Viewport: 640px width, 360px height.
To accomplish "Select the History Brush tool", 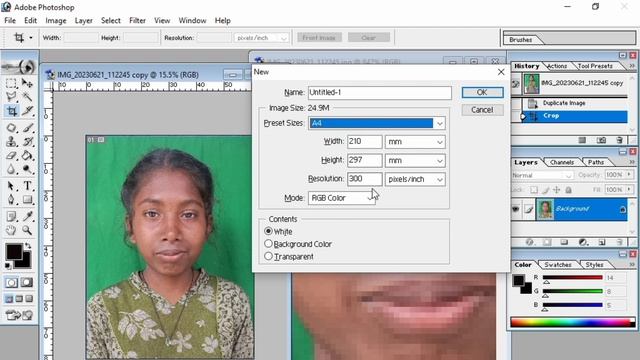I will tap(27, 142).
